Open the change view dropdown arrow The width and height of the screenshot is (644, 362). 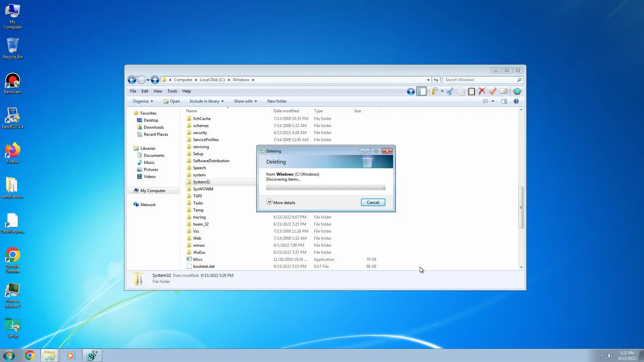point(493,101)
